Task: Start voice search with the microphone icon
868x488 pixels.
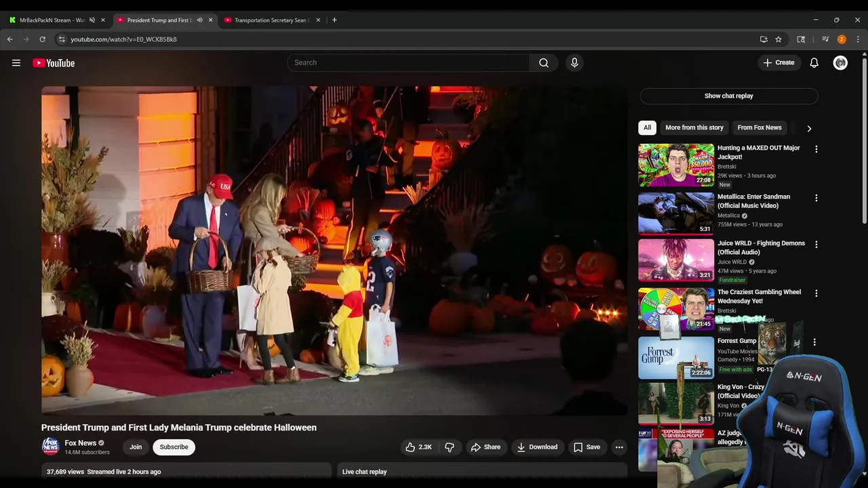Action: pos(574,62)
